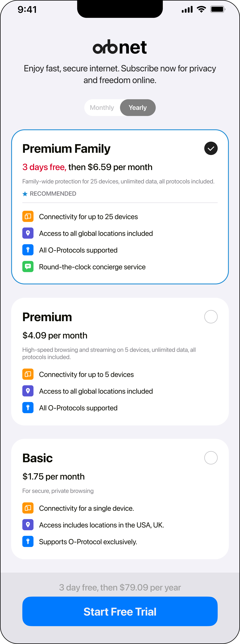This screenshot has width=240, height=644.
Task: Select the Premium plan radio button
Action: tap(211, 317)
